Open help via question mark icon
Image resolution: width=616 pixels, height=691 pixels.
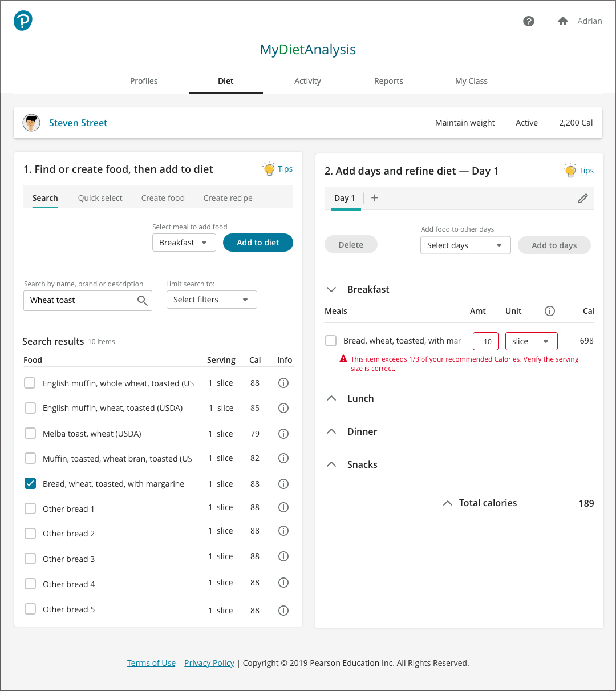529,21
